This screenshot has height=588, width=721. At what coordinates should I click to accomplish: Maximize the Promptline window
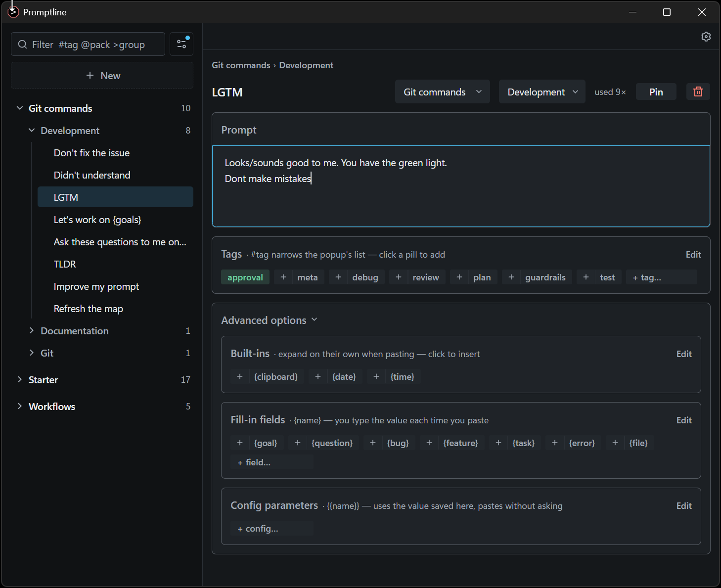coord(667,12)
